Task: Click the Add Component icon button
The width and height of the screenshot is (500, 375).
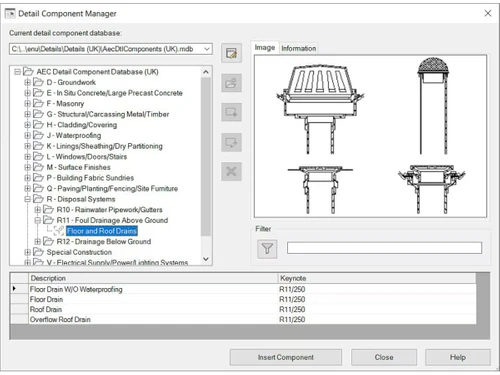Action: tap(231, 112)
